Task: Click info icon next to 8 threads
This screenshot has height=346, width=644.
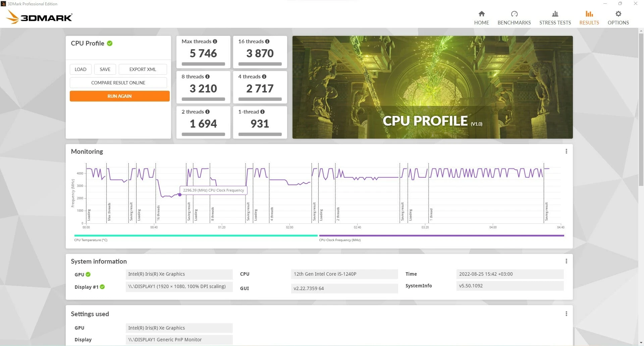Action: [x=208, y=77]
